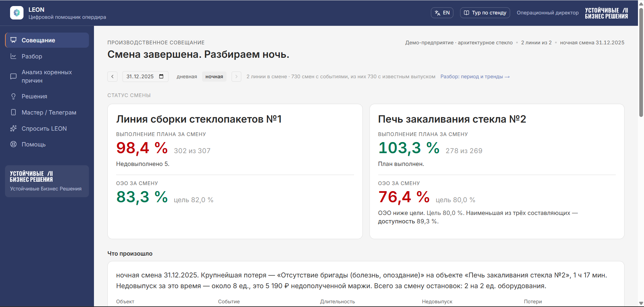The height and width of the screenshot is (307, 644).
Task: Open the Мастер / Телеграм section
Action: 47,112
